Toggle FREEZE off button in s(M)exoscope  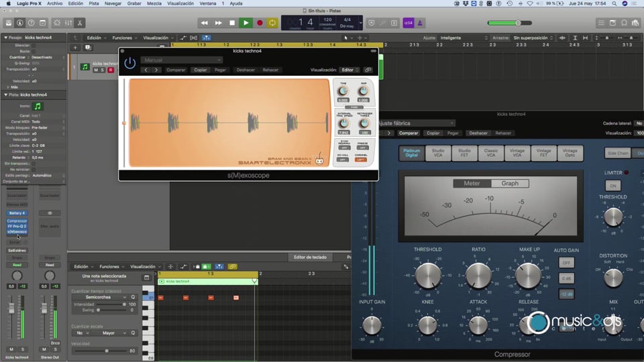pyautogui.click(x=362, y=147)
